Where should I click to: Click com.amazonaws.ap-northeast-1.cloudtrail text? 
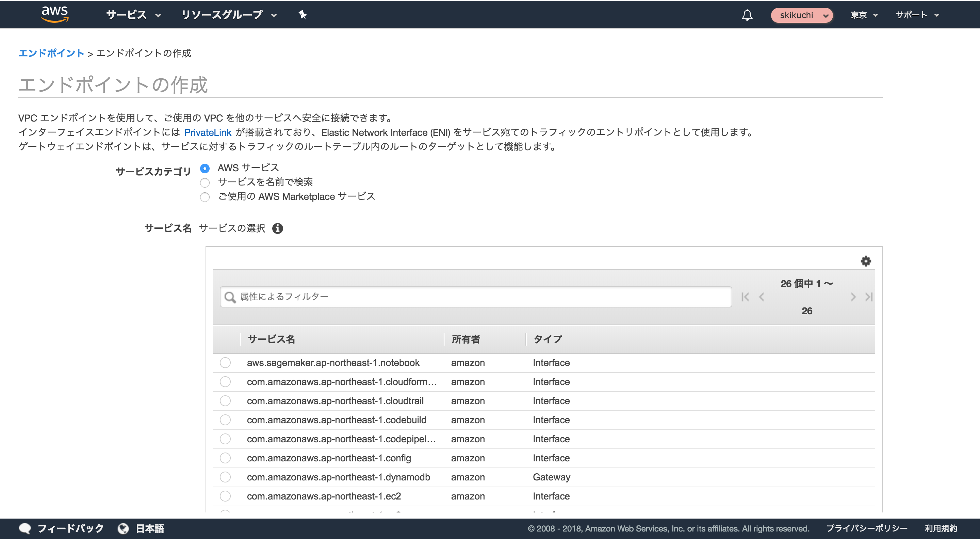tap(335, 401)
